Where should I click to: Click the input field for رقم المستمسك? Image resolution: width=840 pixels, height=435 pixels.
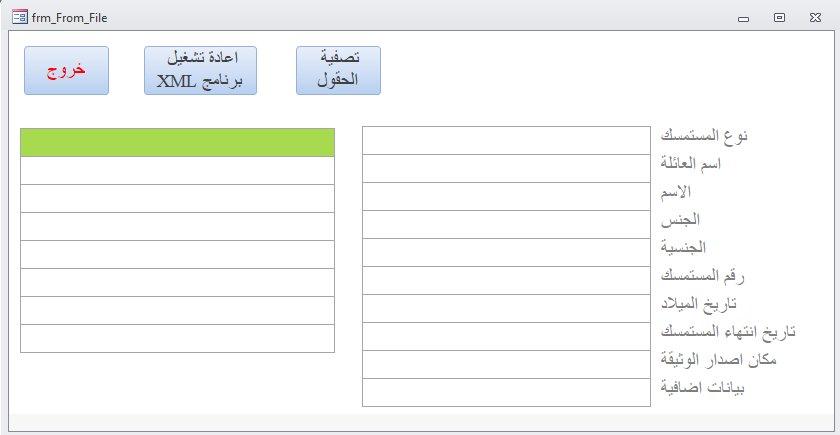click(506, 280)
